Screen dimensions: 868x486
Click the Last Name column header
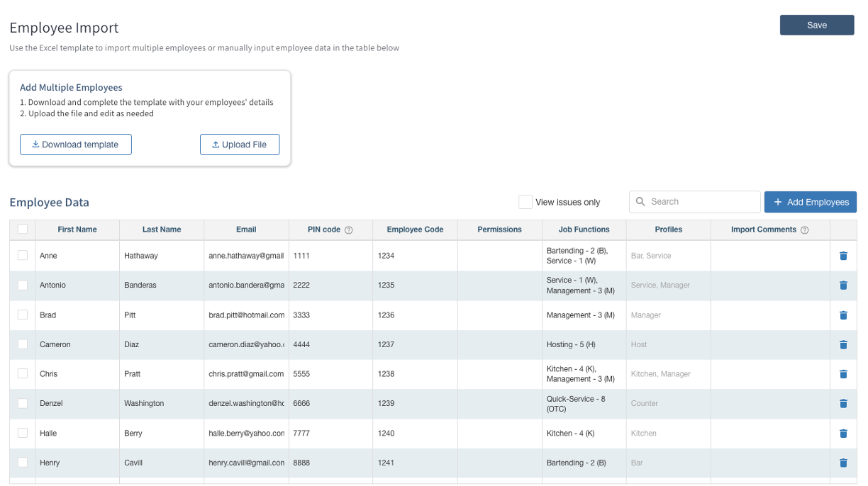click(x=161, y=230)
